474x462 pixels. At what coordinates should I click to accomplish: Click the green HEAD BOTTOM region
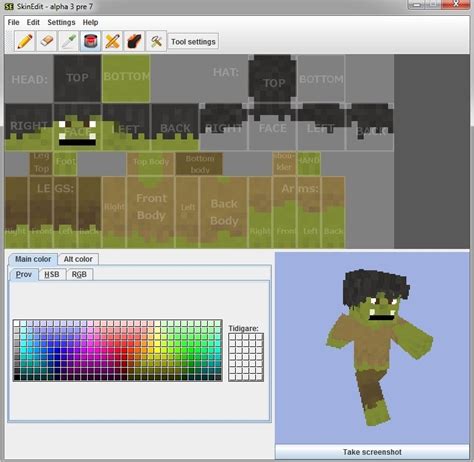coord(126,78)
